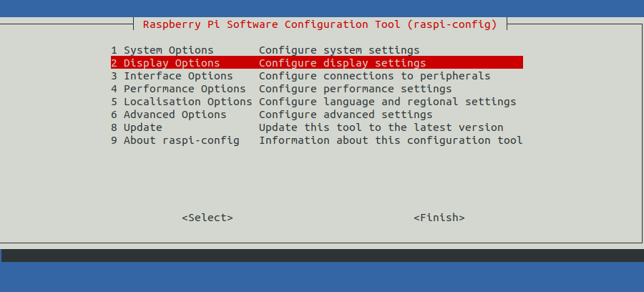Click 'Configure connections to peripherals' description
The height and width of the screenshot is (292, 644).
tap(374, 76)
